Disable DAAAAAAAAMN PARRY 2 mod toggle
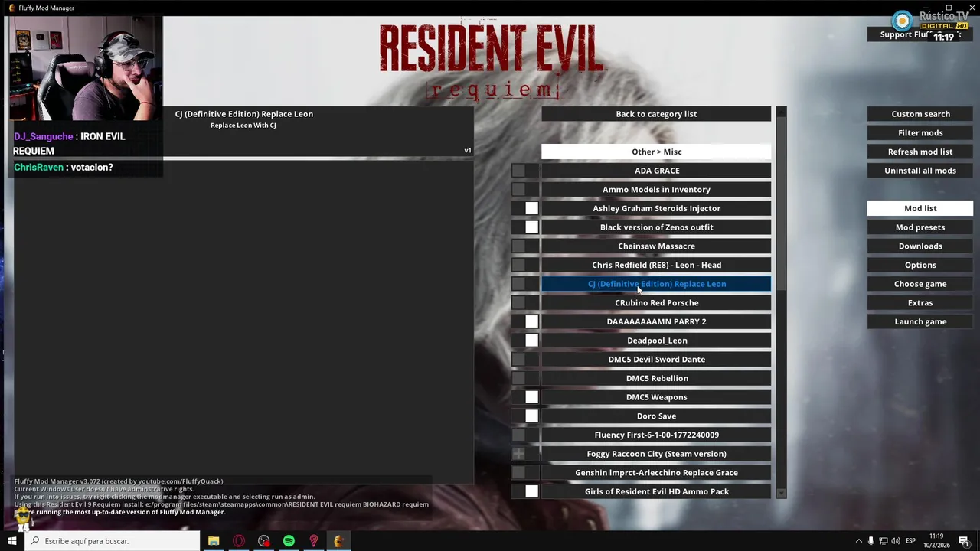This screenshot has width=980, height=551. (525, 321)
